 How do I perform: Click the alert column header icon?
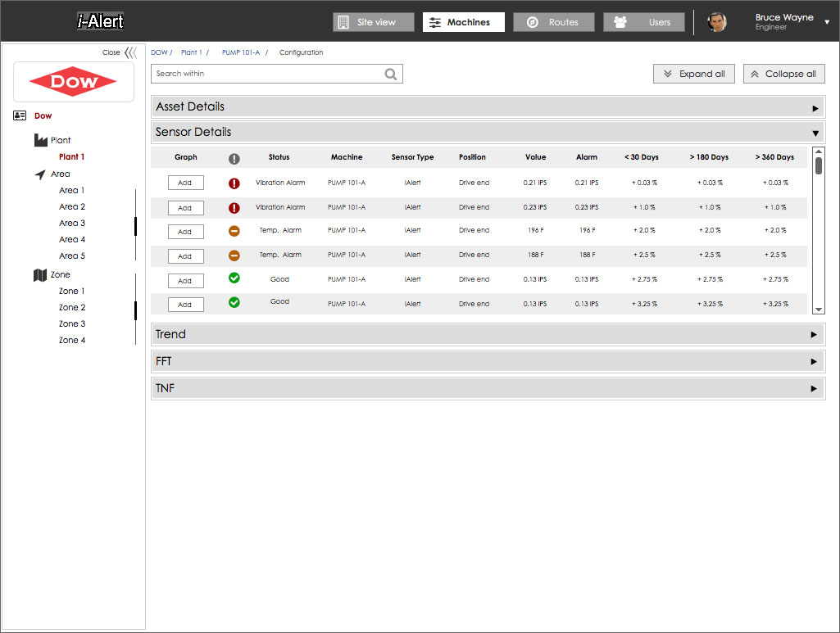[234, 158]
